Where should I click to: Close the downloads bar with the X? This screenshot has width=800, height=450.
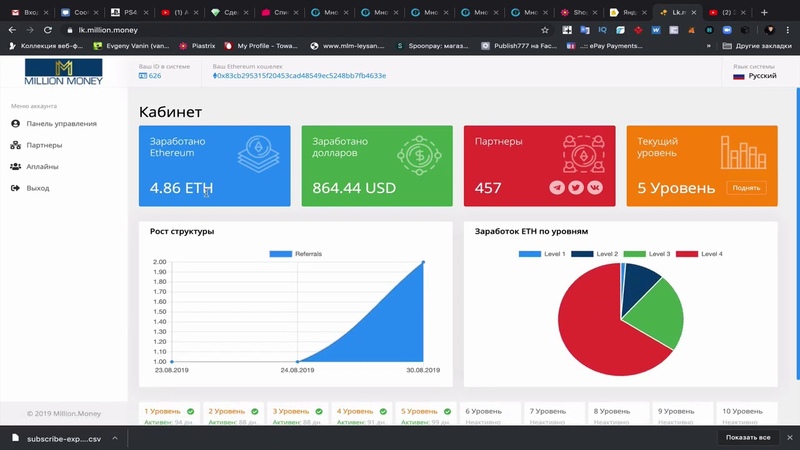coord(790,437)
